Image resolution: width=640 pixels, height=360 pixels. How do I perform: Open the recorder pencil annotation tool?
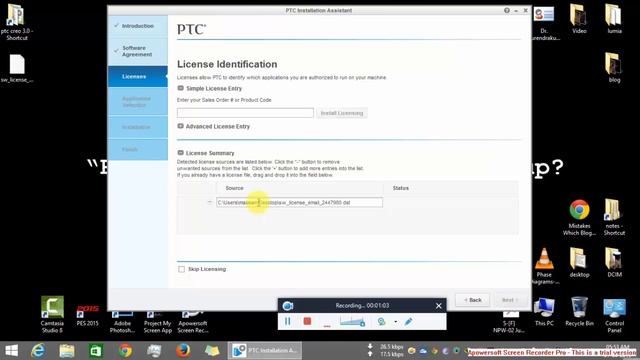point(408,322)
